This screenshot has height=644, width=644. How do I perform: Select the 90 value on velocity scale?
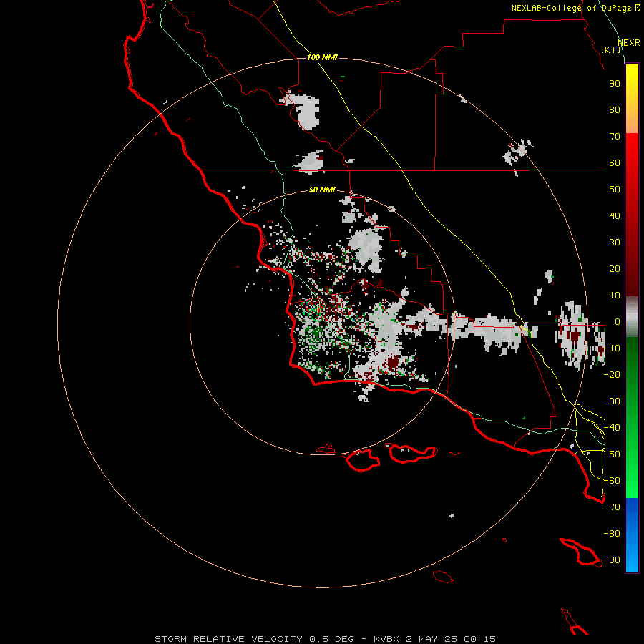tap(615, 84)
